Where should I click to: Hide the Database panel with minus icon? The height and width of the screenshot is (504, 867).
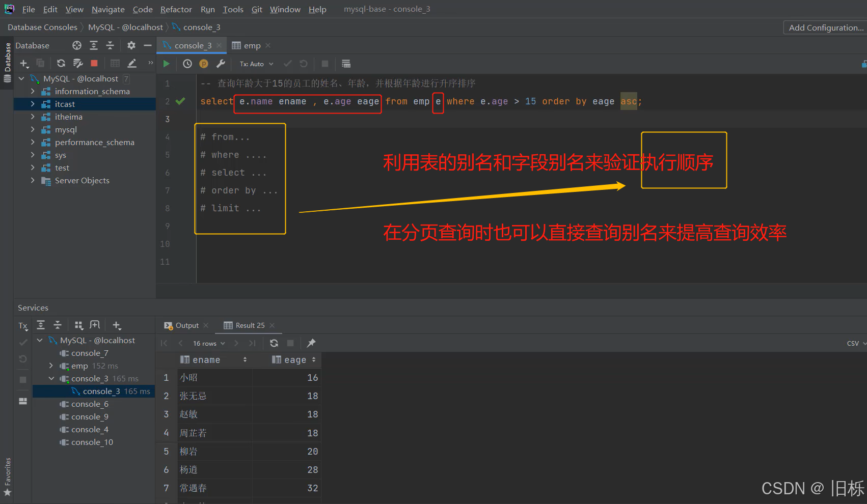pos(148,45)
